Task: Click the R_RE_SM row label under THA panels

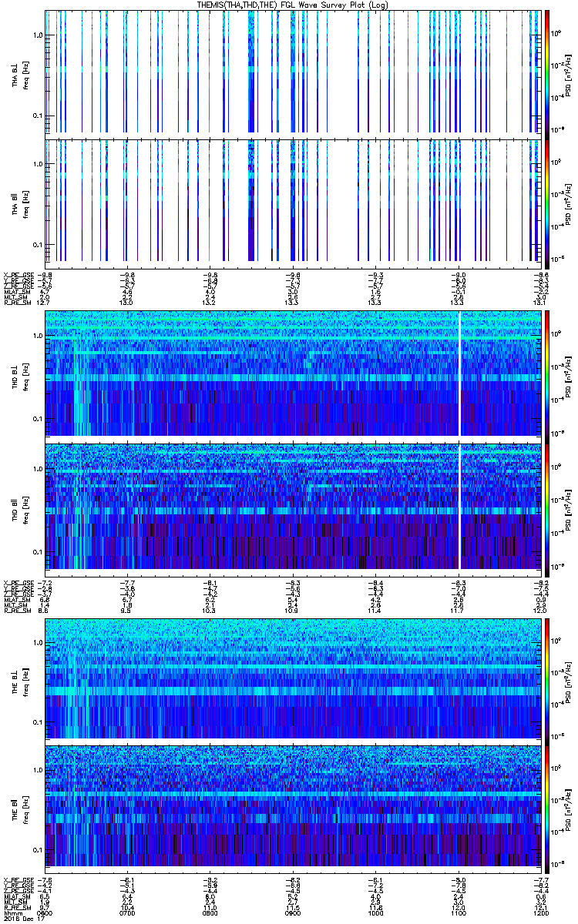Action: (17, 303)
